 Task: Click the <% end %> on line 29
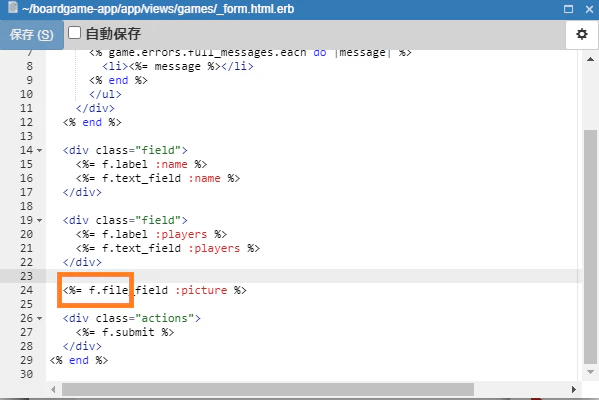click(79, 360)
